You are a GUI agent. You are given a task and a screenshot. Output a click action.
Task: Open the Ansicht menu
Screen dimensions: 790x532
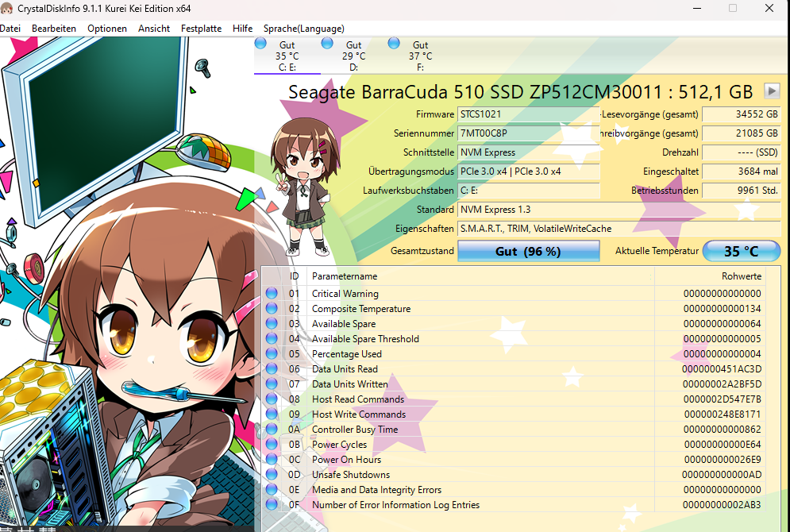[154, 29]
